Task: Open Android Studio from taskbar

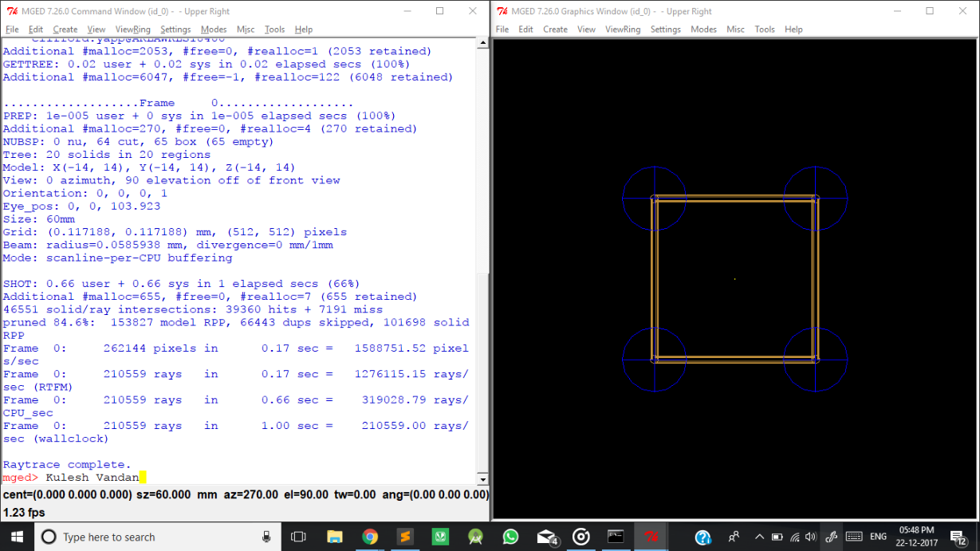Action: (475, 537)
